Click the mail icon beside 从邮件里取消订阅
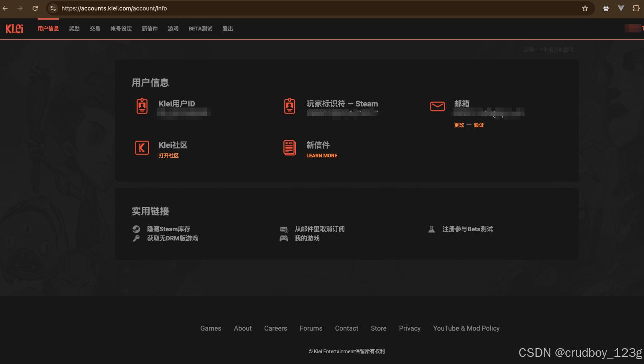The image size is (644, 364). (x=284, y=229)
